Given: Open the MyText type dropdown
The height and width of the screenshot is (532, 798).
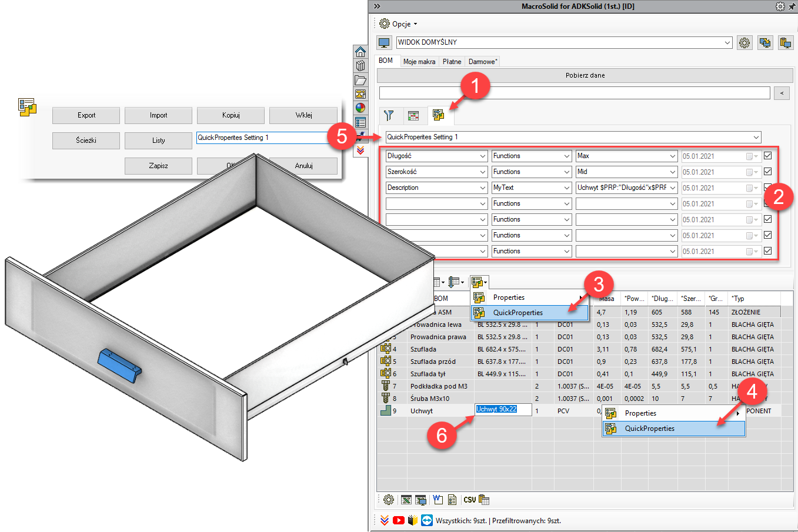Looking at the screenshot, I should tap(567, 188).
